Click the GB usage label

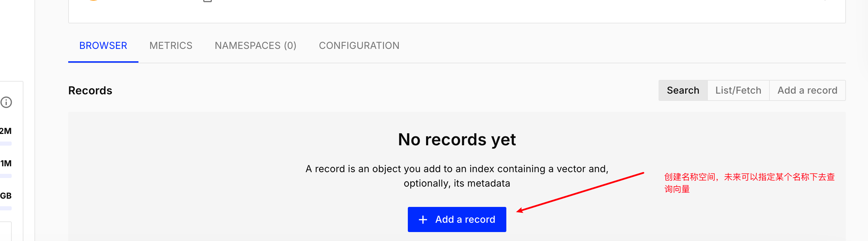click(6, 196)
